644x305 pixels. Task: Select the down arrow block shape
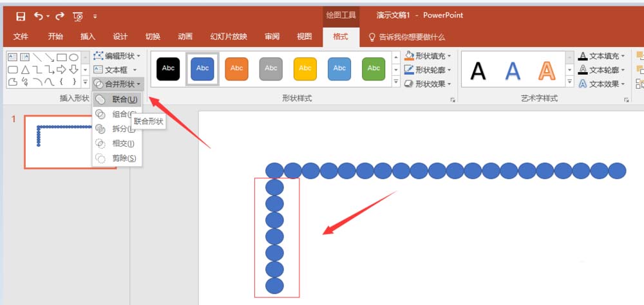click(73, 69)
